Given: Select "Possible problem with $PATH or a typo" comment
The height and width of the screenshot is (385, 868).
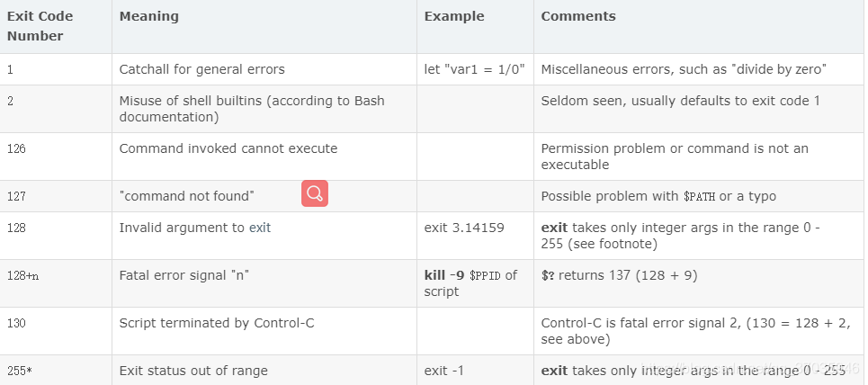Looking at the screenshot, I should tap(658, 196).
